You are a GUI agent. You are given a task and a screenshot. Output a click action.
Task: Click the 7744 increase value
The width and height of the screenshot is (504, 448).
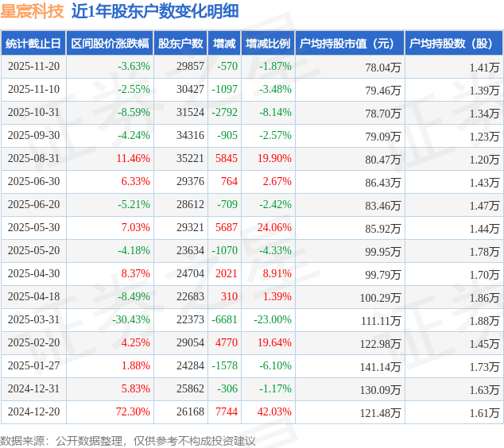click(227, 411)
